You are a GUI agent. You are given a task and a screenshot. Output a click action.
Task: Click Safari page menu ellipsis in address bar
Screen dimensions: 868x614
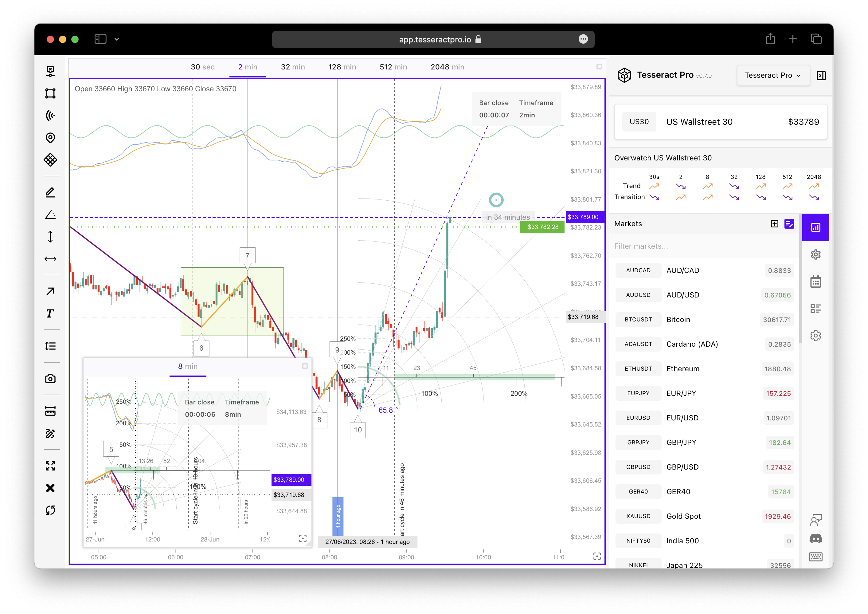click(x=583, y=39)
